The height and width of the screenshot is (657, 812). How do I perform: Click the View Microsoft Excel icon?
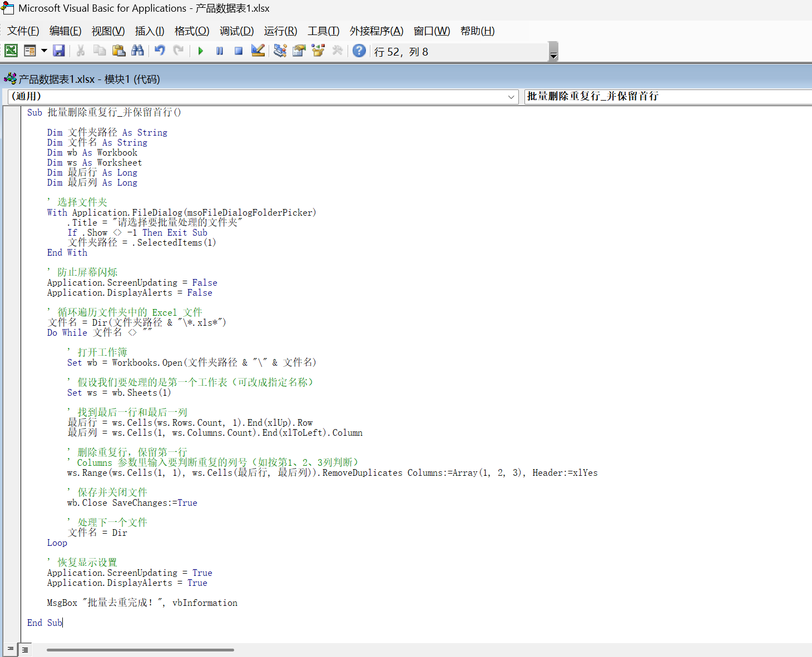pyautogui.click(x=11, y=51)
